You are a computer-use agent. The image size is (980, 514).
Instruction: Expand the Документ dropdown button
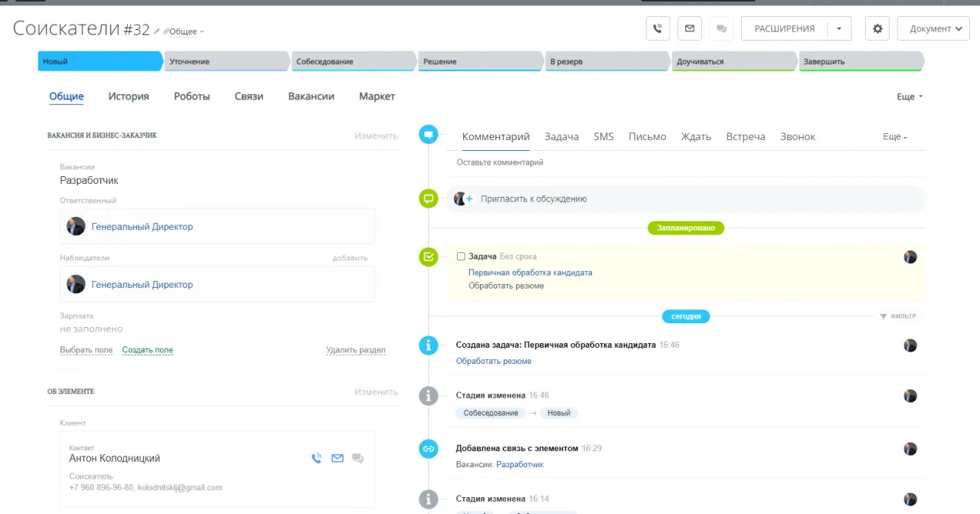(x=933, y=29)
